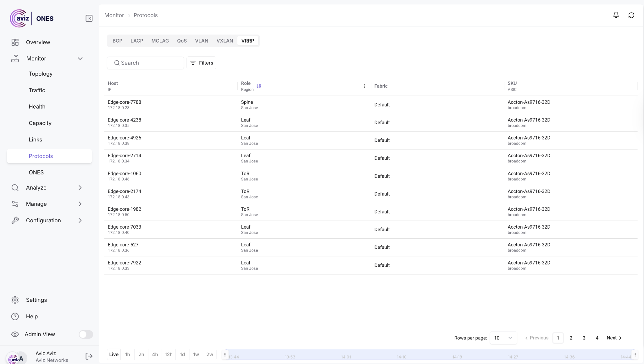Click the Role column sort icon
The image size is (644, 364).
[x=259, y=86]
